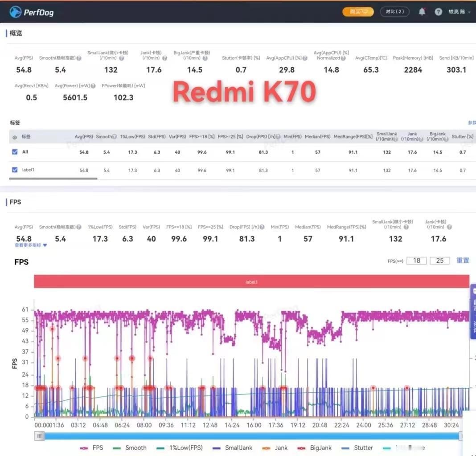Toggle BigJank series in chart legend

click(315, 448)
